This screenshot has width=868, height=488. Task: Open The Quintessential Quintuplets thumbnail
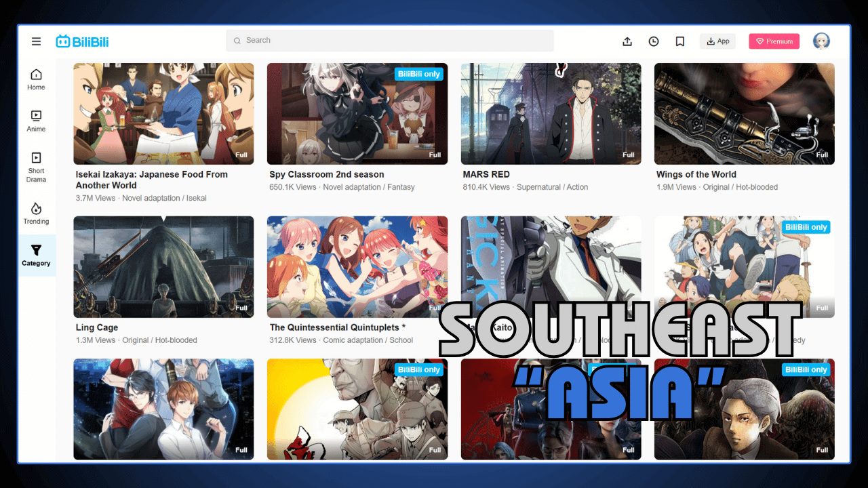coord(357,266)
